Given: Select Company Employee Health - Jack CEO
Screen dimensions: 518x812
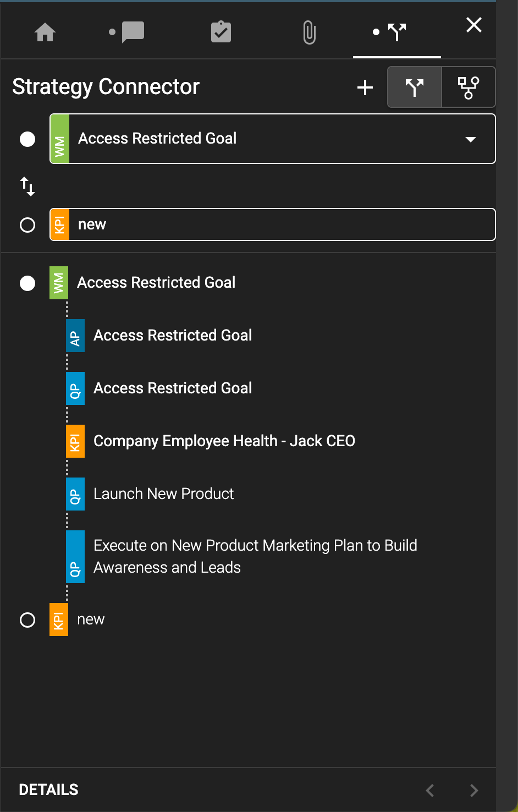Looking at the screenshot, I should [224, 441].
